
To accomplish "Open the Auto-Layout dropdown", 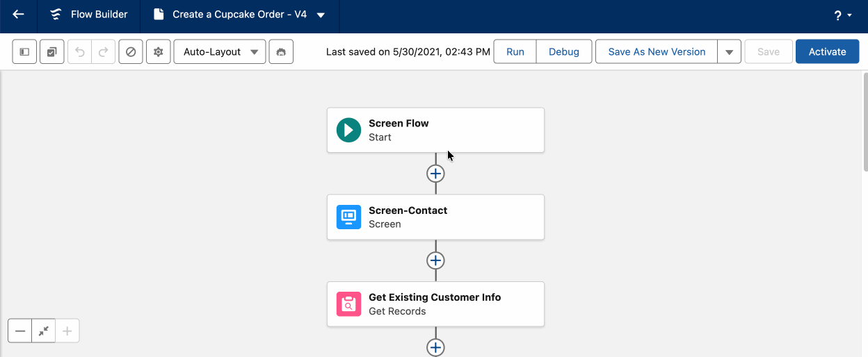I will (220, 52).
